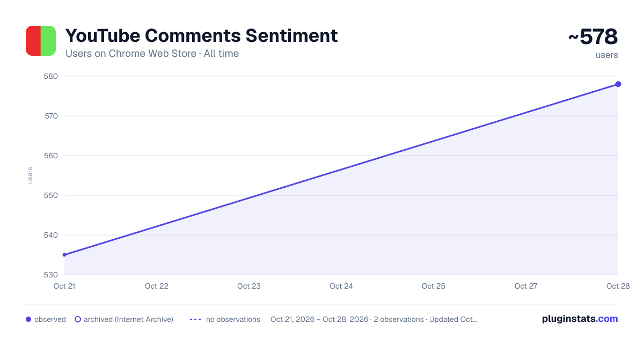This screenshot has width=644, height=338.
Task: Click the Oct 24 x-axis label
Action: (x=341, y=286)
